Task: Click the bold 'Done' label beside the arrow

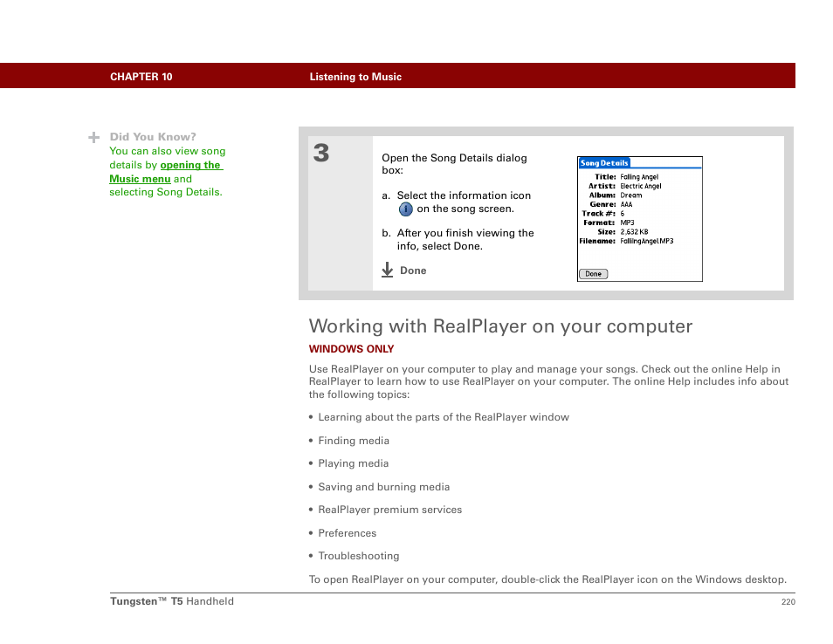Action: pos(413,271)
